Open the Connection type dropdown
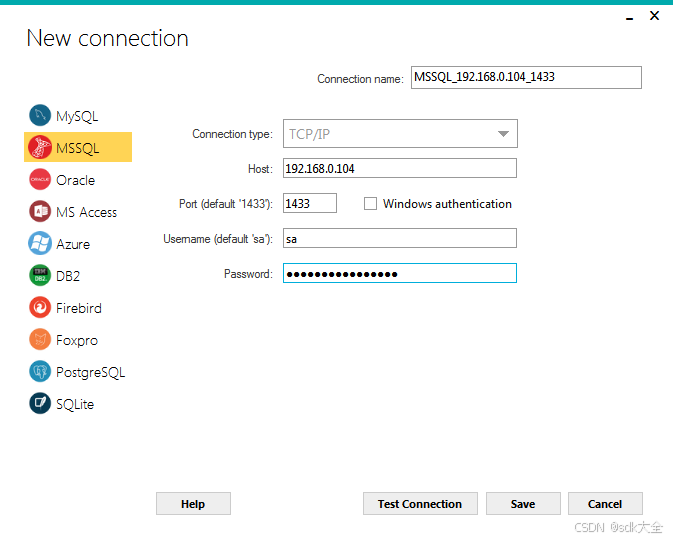Viewport: 673px width, 541px height. [400, 134]
